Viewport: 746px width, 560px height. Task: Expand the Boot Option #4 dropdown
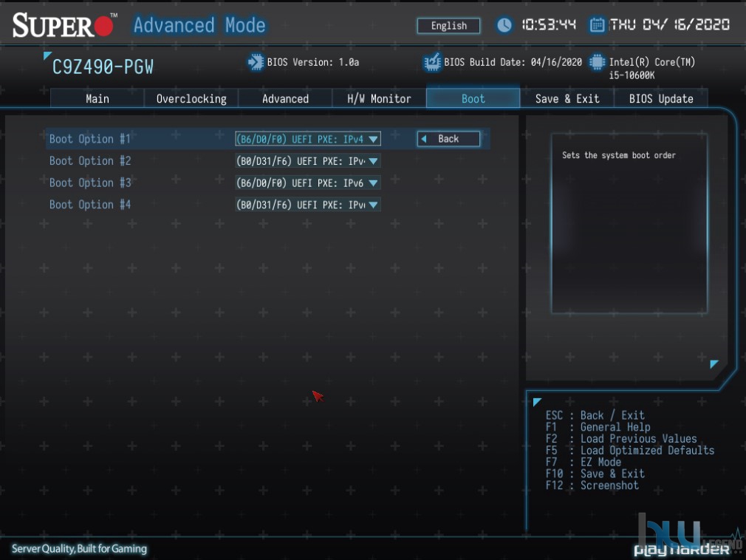(308, 205)
